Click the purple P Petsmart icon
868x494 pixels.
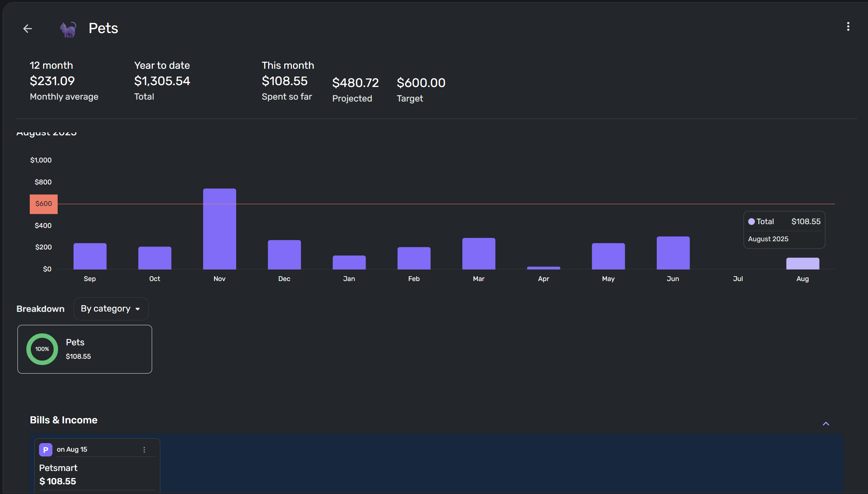tap(45, 450)
